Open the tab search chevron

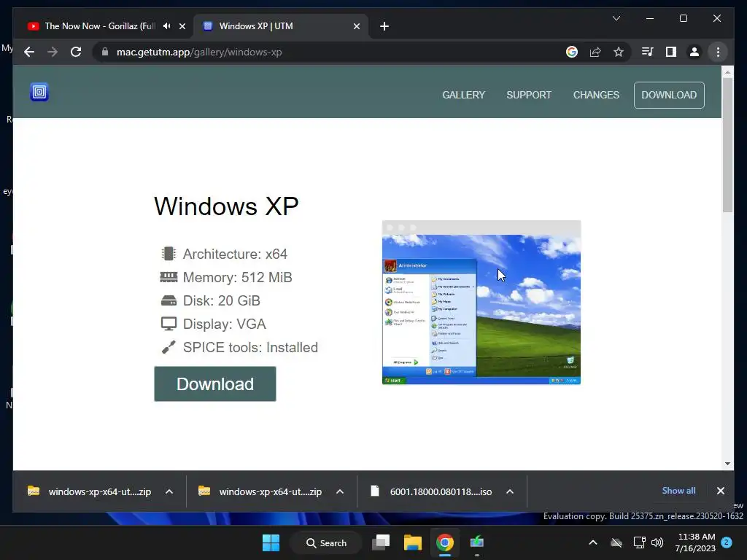616,18
